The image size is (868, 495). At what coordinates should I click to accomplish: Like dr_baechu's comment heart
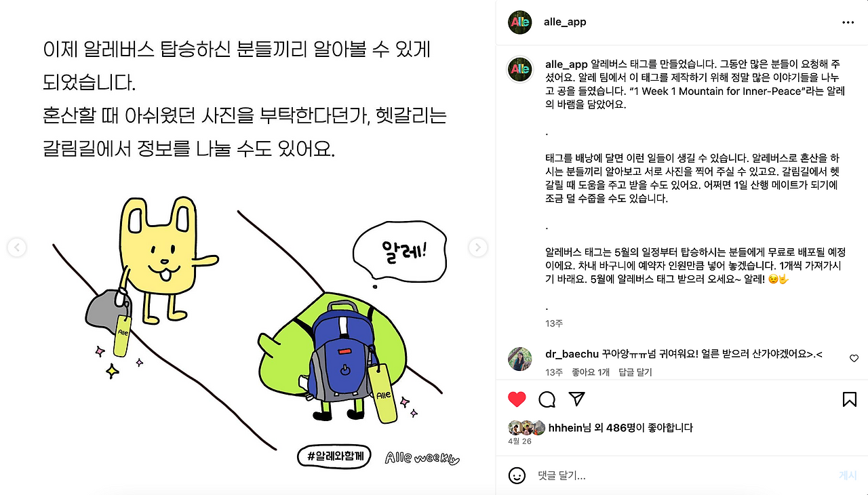(854, 358)
